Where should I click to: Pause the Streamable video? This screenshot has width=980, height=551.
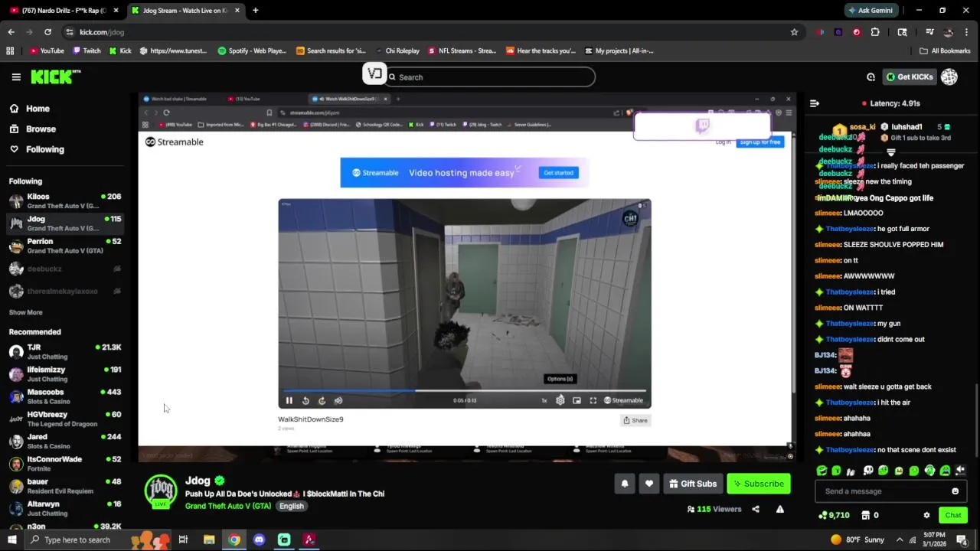289,400
